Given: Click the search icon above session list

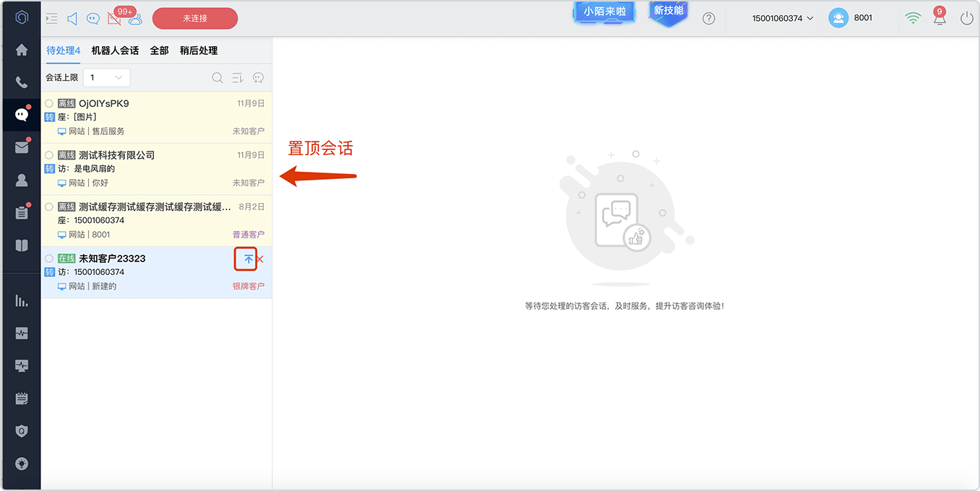Looking at the screenshot, I should pyautogui.click(x=217, y=78).
